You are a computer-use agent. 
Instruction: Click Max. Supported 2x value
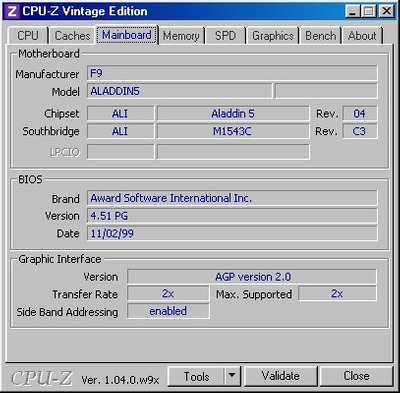pyautogui.click(x=337, y=294)
